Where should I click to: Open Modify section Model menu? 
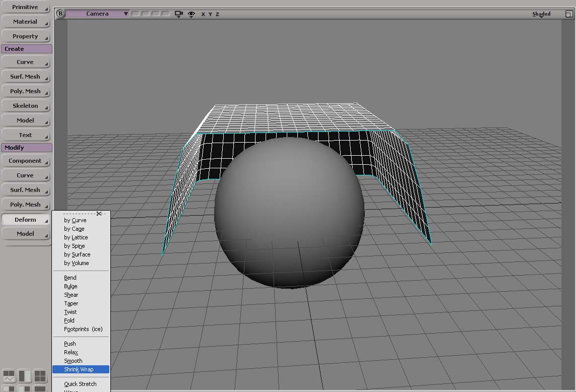[25, 234]
